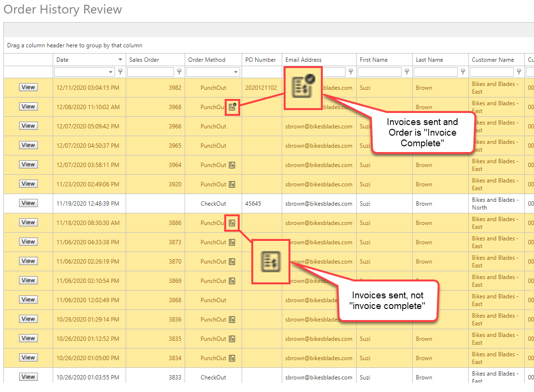
Task: Click the Sales Order filter input field
Action: (150, 72)
